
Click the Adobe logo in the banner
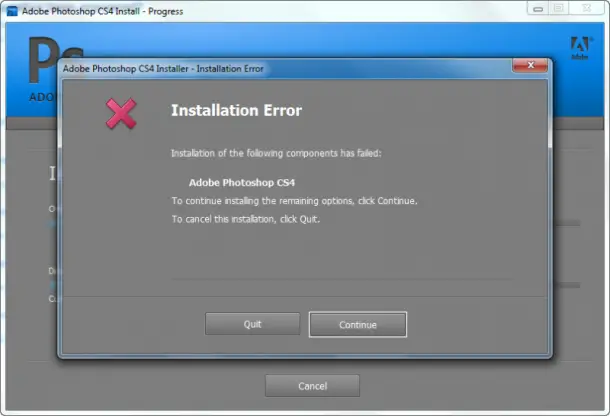point(580,48)
